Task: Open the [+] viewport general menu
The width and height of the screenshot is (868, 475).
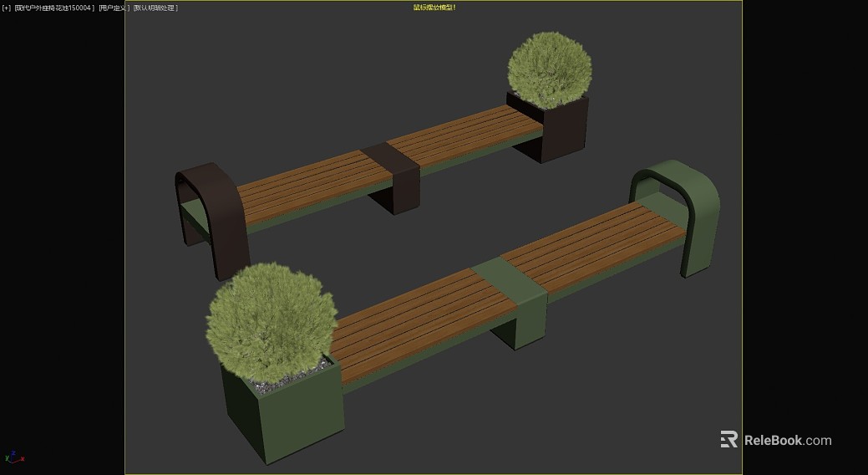Action: [x=7, y=8]
